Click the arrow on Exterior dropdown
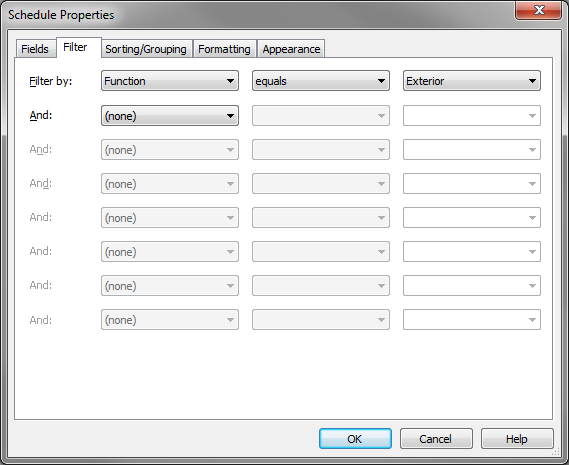 point(532,81)
